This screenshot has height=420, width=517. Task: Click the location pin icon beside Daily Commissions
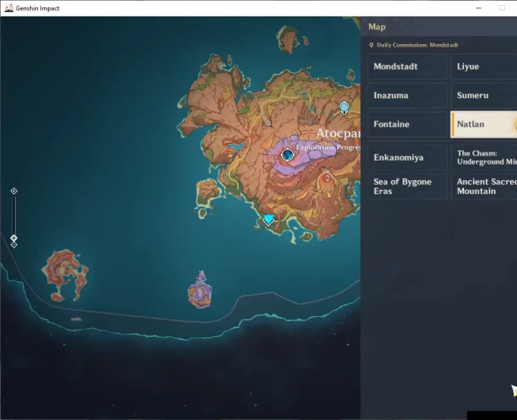[x=371, y=45]
